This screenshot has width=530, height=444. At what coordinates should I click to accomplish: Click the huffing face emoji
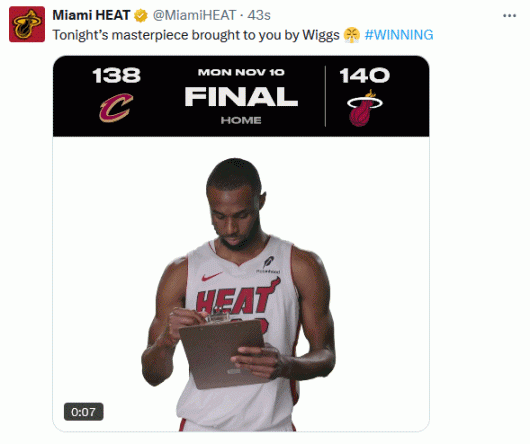click(x=352, y=35)
